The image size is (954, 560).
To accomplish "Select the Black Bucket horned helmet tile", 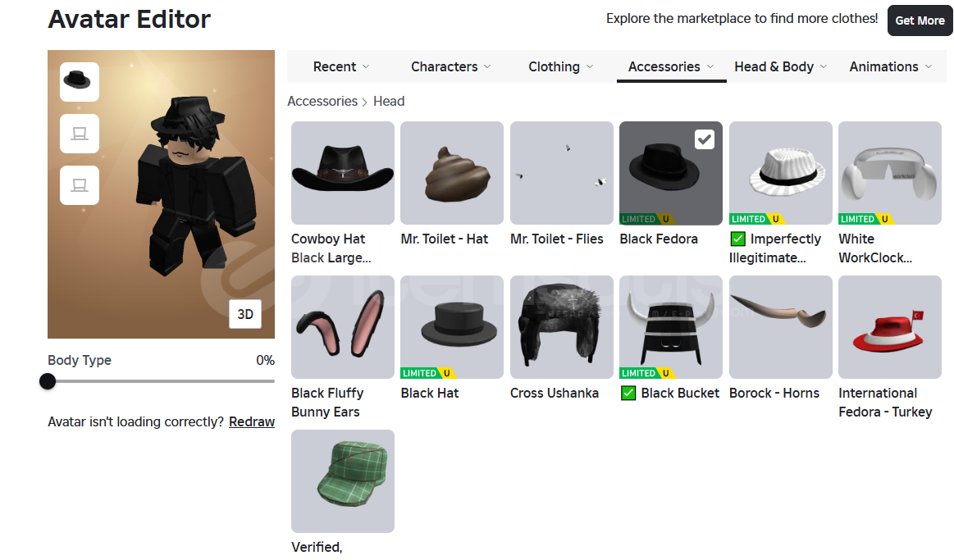I will (x=671, y=327).
